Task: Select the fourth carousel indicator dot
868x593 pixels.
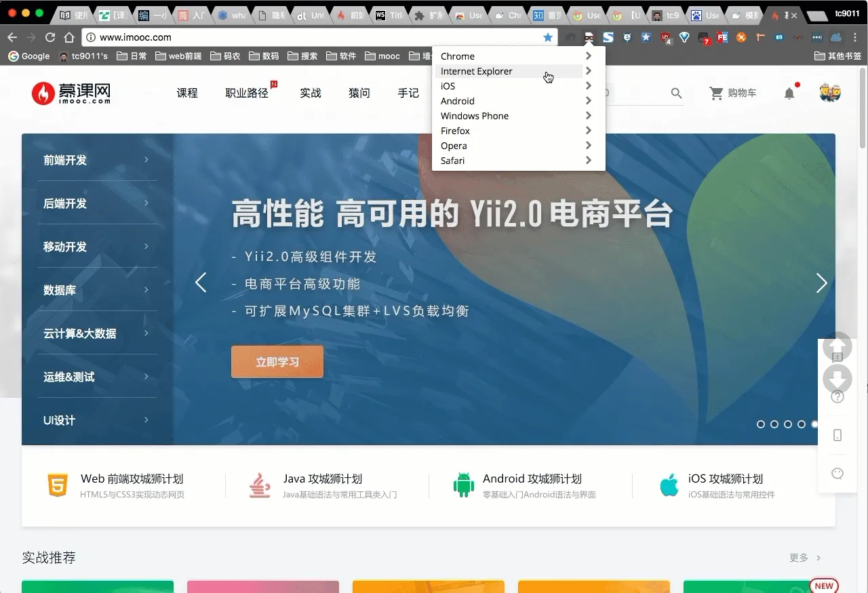Action: coord(802,424)
